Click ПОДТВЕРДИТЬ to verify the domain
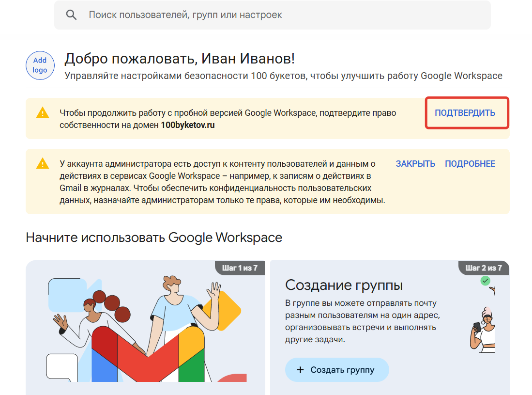The height and width of the screenshot is (395, 532). pyautogui.click(x=465, y=113)
